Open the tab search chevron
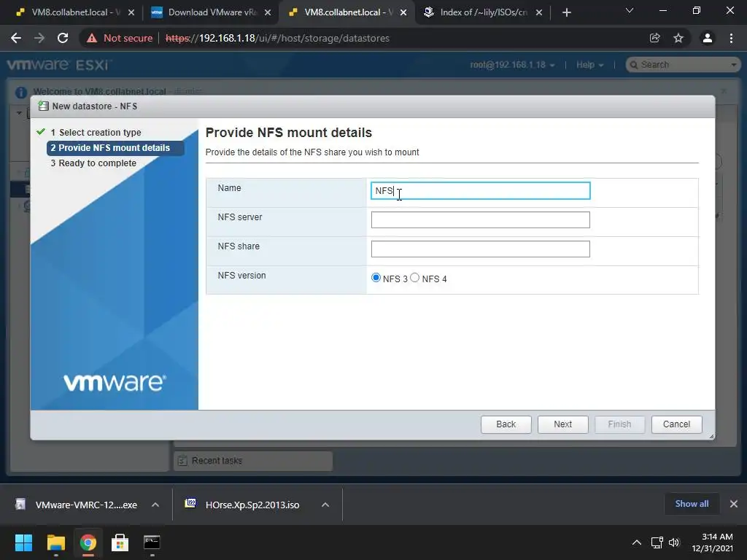 [630, 10]
